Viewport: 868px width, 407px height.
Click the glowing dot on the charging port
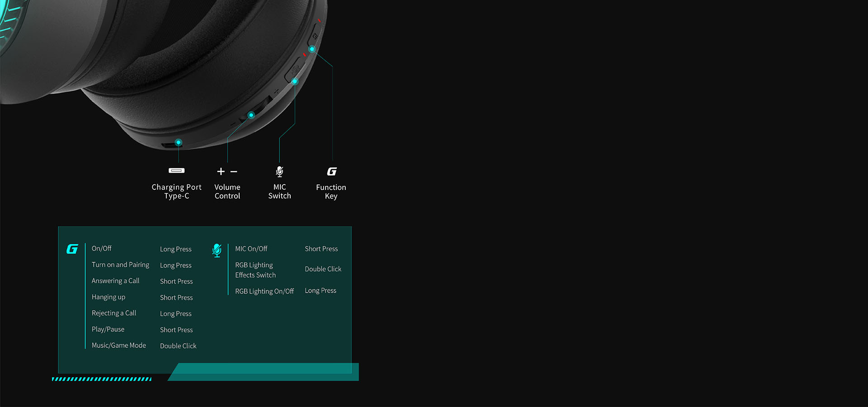pyautogui.click(x=179, y=142)
